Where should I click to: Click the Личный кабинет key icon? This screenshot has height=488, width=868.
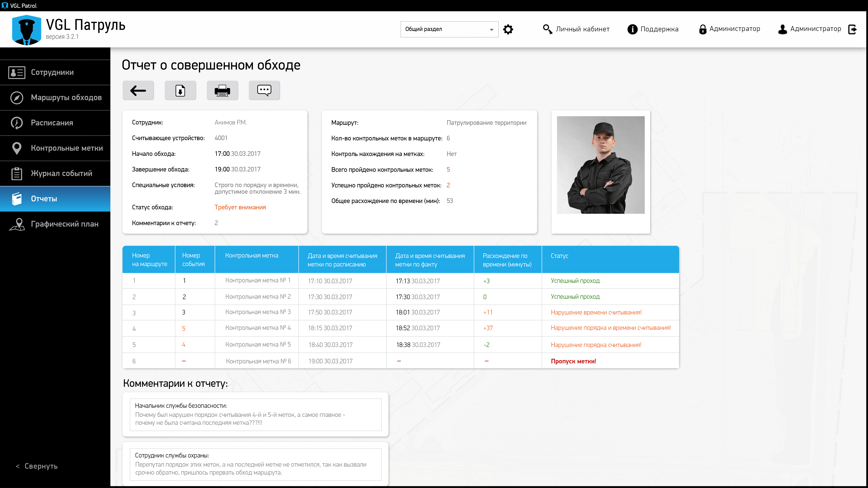click(x=547, y=29)
